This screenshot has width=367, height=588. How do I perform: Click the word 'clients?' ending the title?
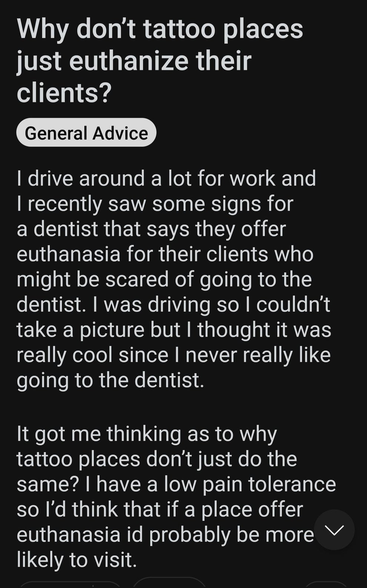coord(64,93)
